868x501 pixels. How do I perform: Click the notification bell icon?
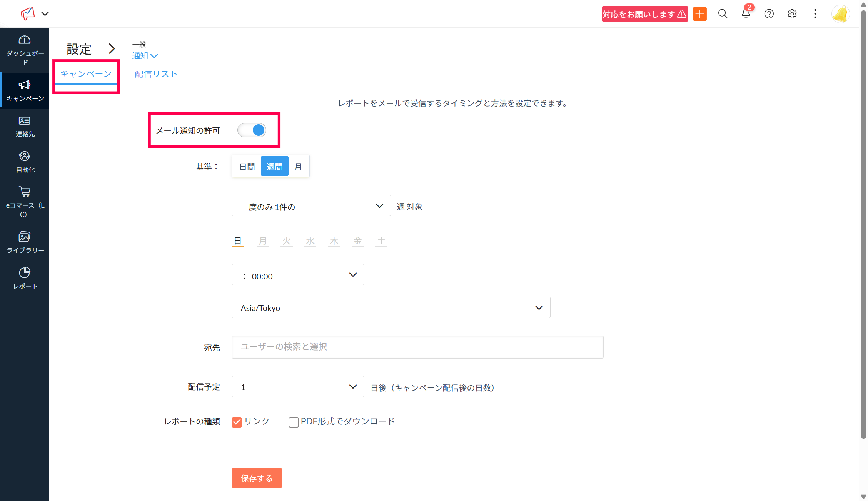[x=746, y=14]
